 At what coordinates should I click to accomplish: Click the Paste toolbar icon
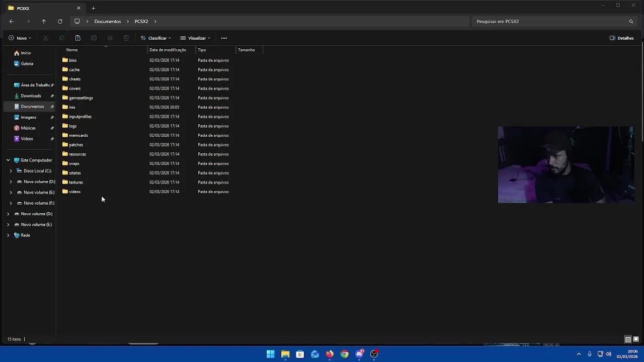point(77,38)
